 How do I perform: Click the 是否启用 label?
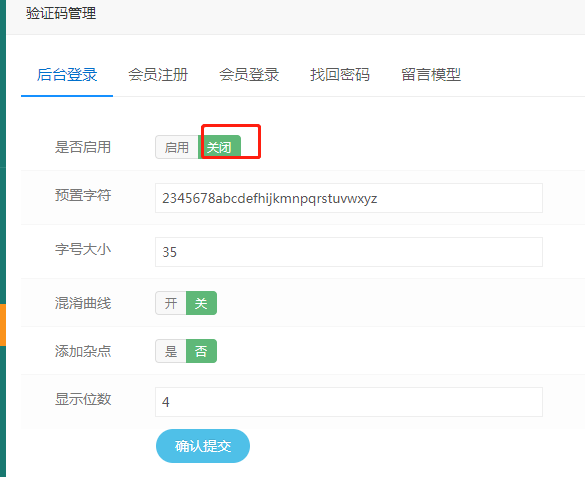tap(83, 147)
